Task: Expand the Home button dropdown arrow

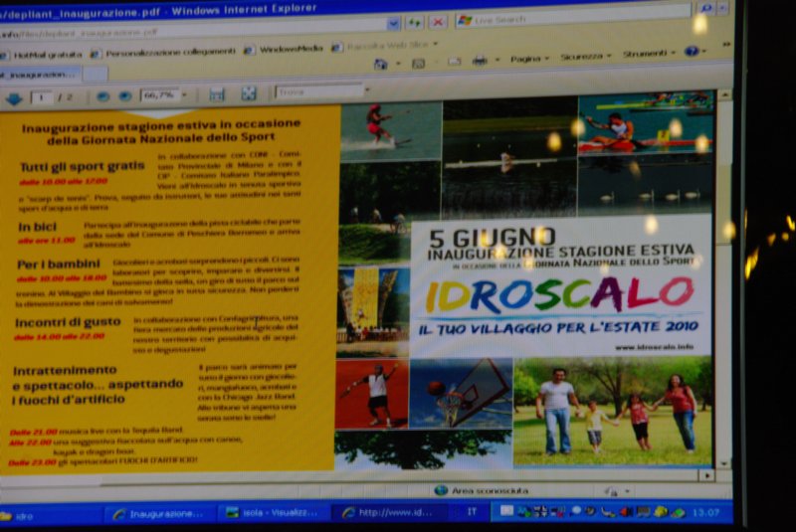Action: pos(398,64)
